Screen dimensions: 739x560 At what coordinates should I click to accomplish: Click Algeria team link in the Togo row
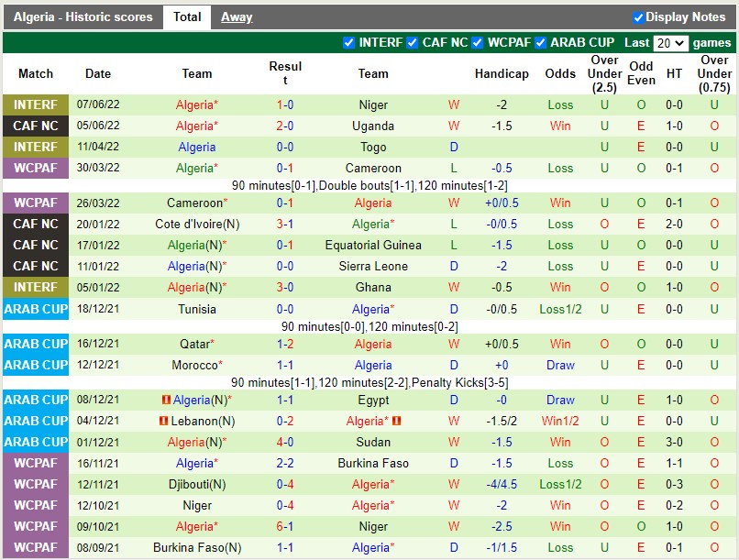[196, 147]
